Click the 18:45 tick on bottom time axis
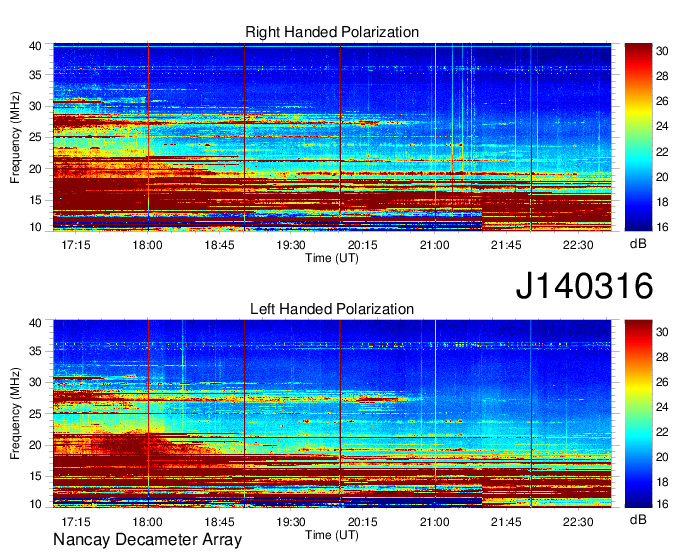Screen dimensions: 680x552 click(219, 522)
